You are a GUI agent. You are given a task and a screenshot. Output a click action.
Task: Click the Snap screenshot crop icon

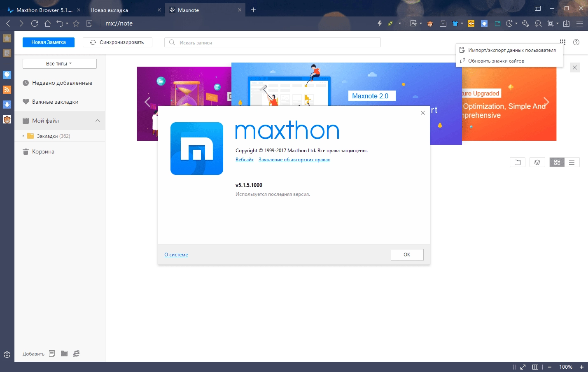[551, 23]
